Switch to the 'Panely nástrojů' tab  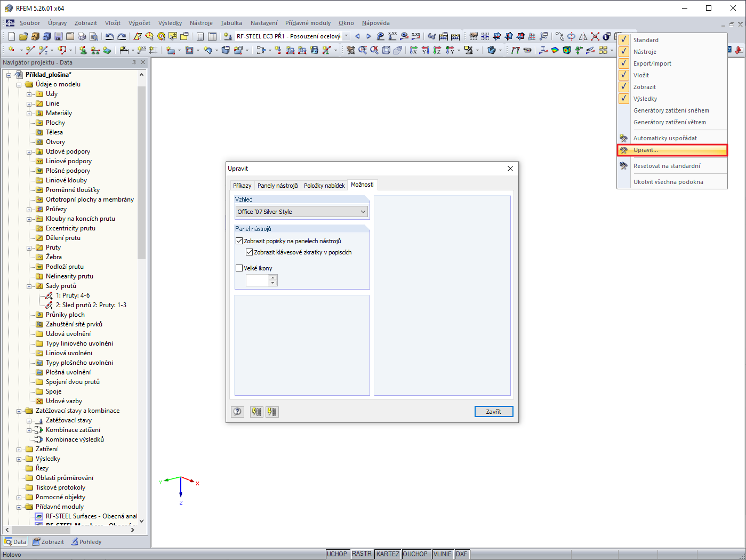pos(277,186)
